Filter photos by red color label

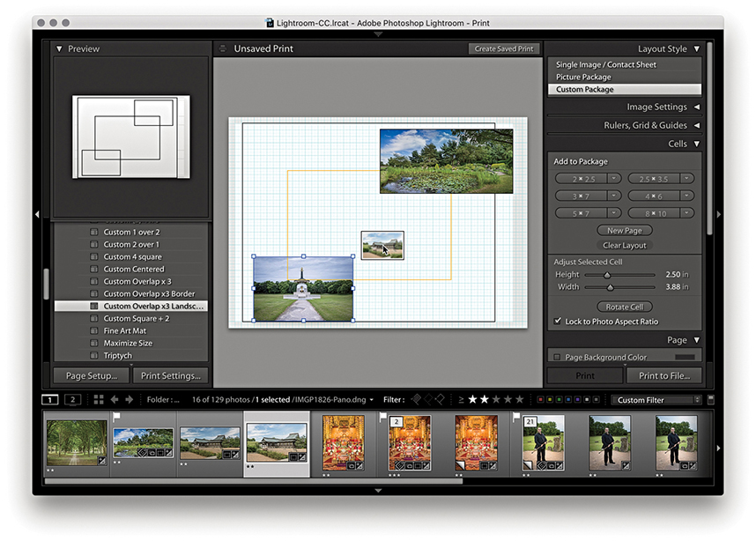point(542,400)
